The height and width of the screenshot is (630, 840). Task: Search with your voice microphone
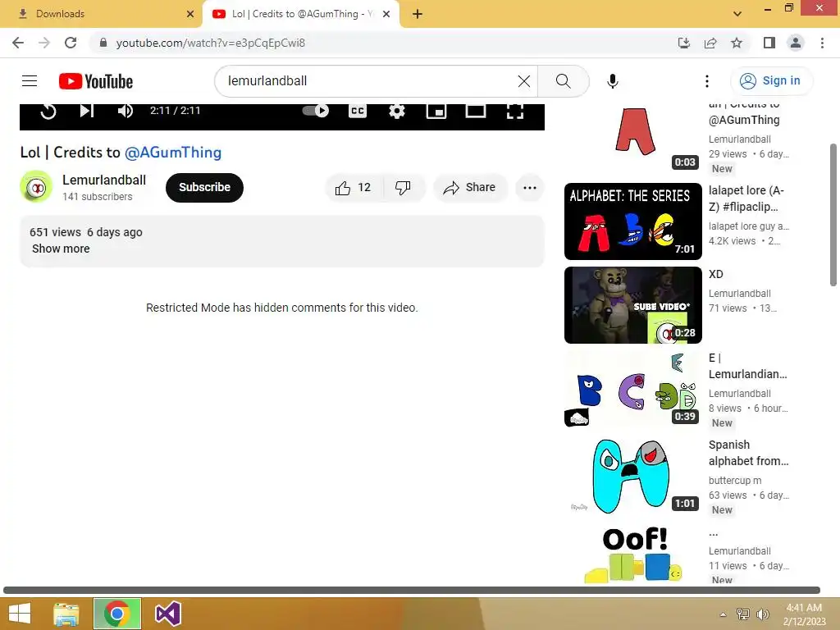[x=612, y=81]
